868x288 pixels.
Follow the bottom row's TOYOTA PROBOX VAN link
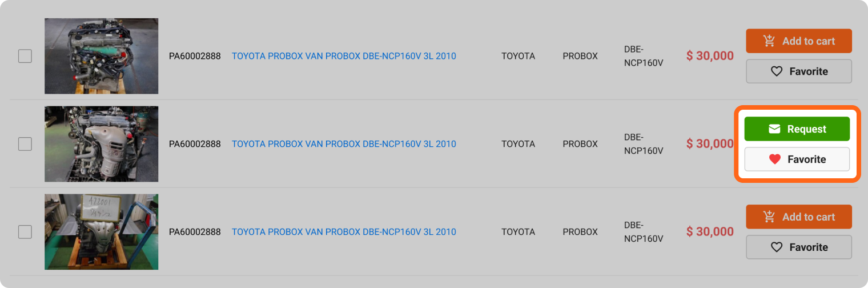click(344, 232)
